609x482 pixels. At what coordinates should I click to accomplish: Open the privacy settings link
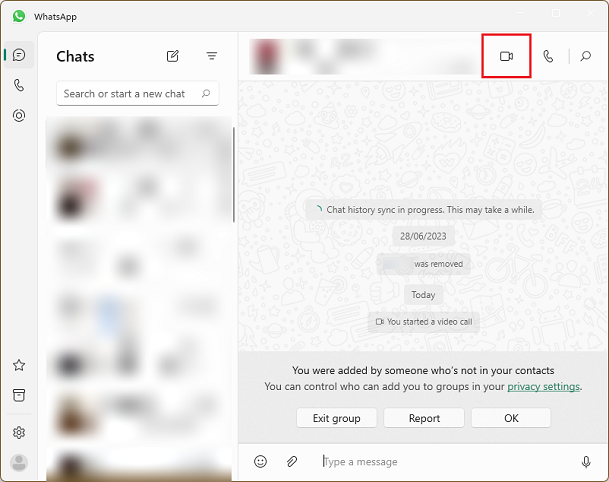click(x=543, y=386)
